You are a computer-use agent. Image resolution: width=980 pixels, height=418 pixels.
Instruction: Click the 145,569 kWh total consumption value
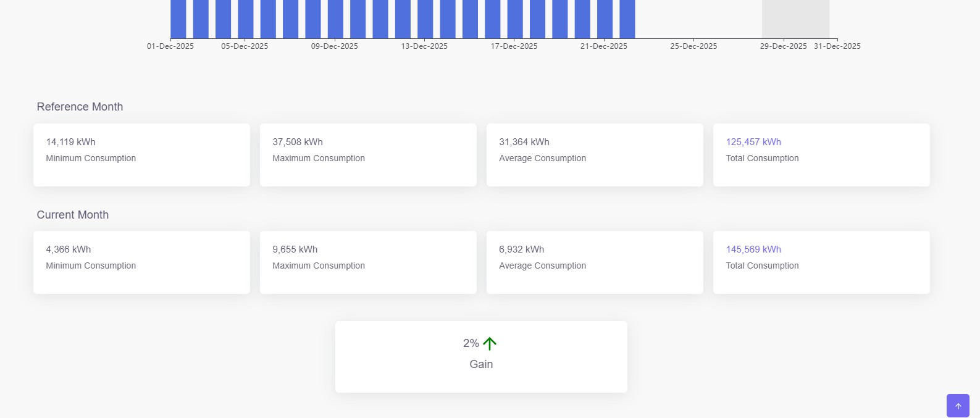pos(753,249)
